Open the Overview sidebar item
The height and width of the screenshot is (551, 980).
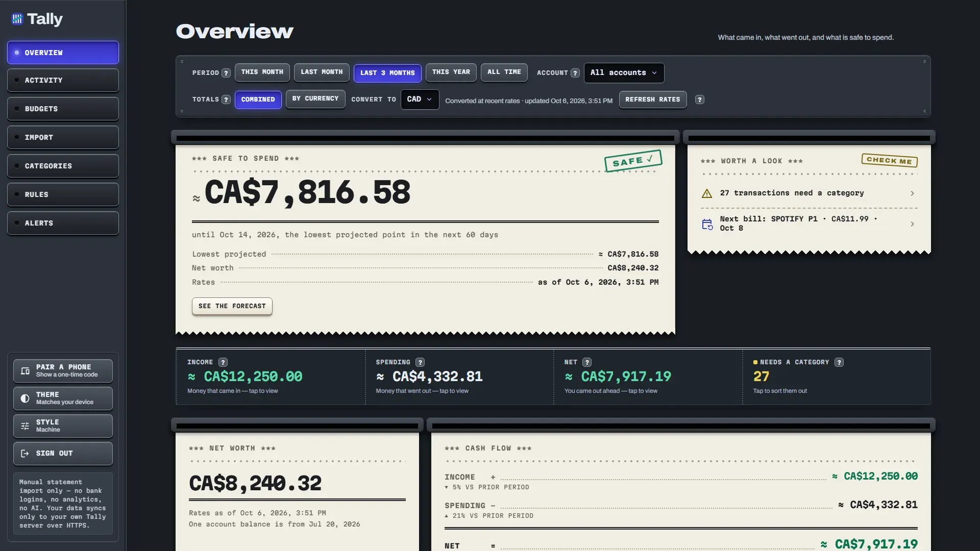coord(63,53)
